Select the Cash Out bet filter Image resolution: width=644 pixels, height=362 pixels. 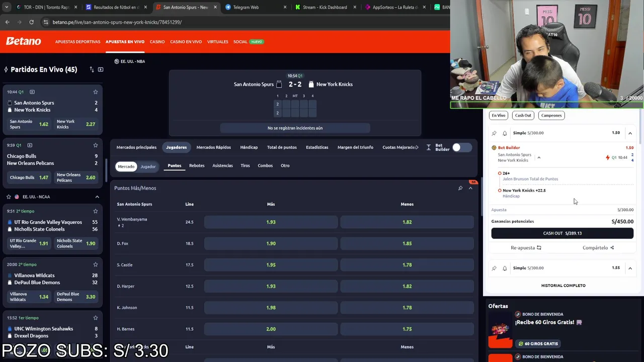click(x=523, y=115)
